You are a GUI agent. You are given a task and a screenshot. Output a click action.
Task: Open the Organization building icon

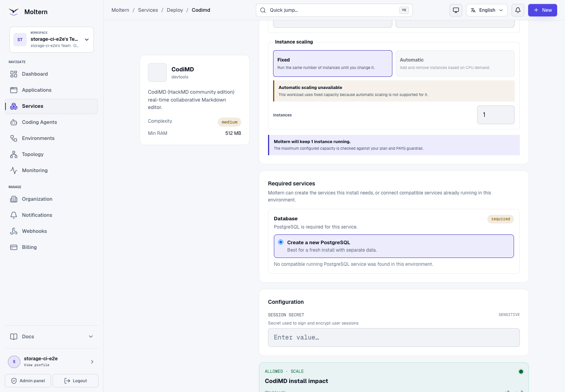coord(14,199)
